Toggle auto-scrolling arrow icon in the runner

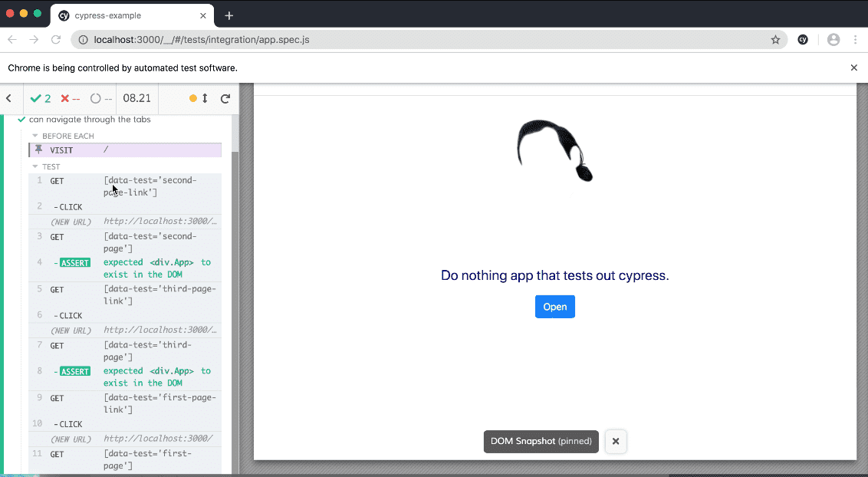205,99
